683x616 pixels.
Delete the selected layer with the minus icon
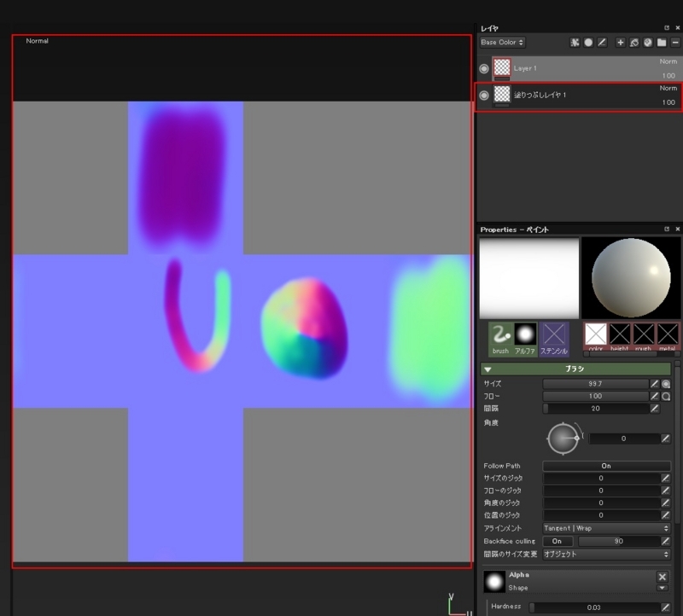click(675, 42)
